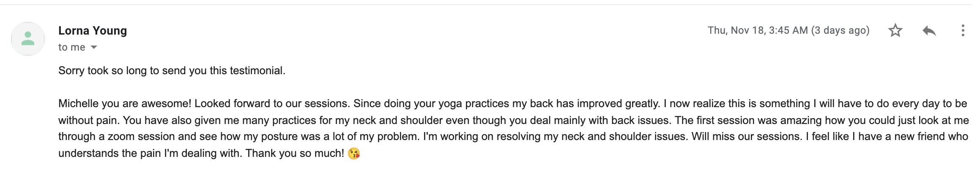
Task: Expand recipient details arrow next to "to me"
Action: (94, 47)
